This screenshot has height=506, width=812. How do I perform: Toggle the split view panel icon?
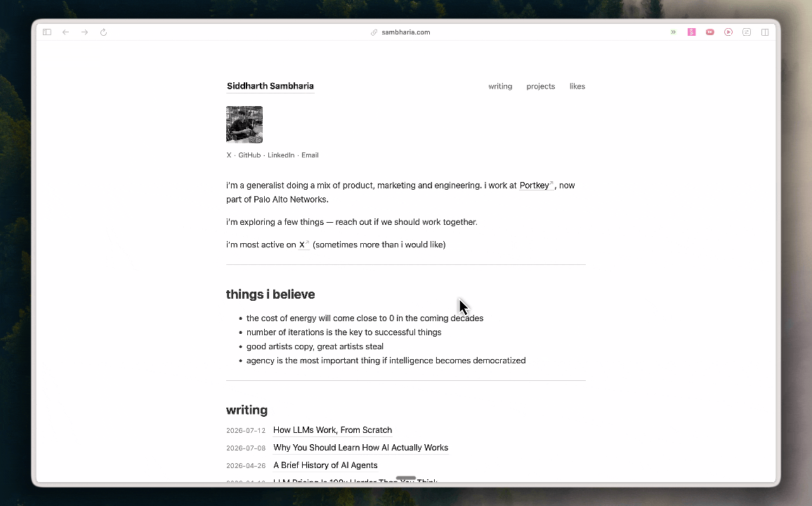765,32
